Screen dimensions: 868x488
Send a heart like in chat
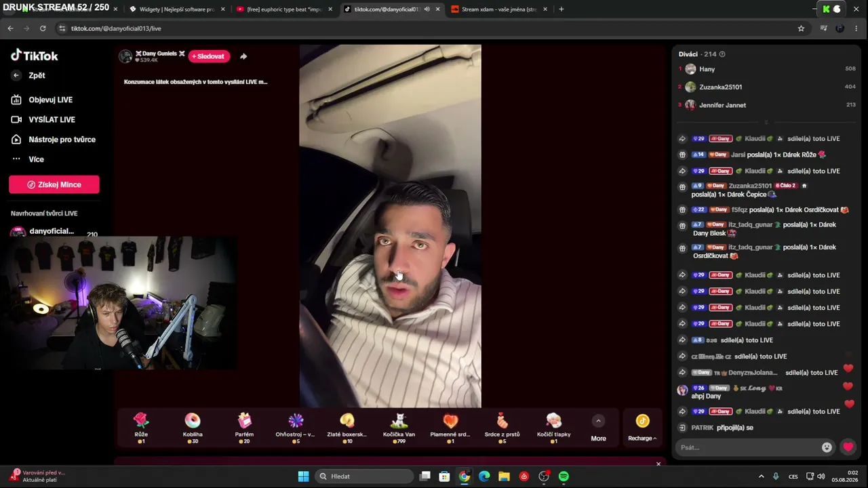coord(848,447)
